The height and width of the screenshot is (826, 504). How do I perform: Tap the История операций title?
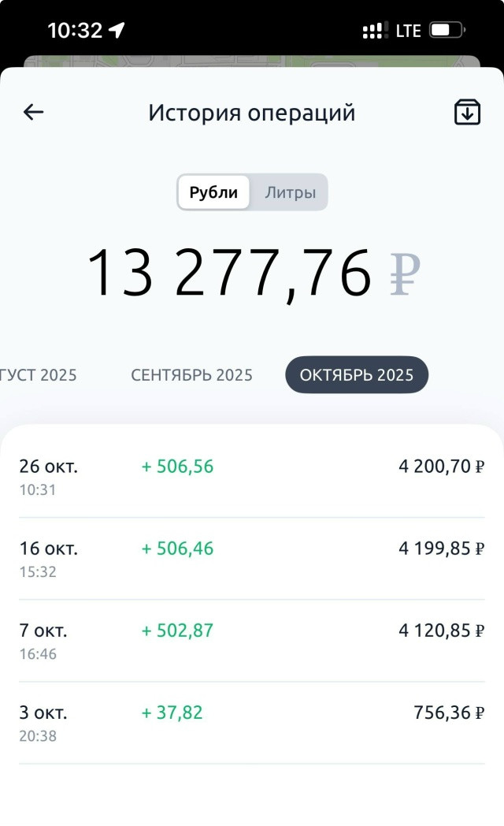click(x=251, y=113)
